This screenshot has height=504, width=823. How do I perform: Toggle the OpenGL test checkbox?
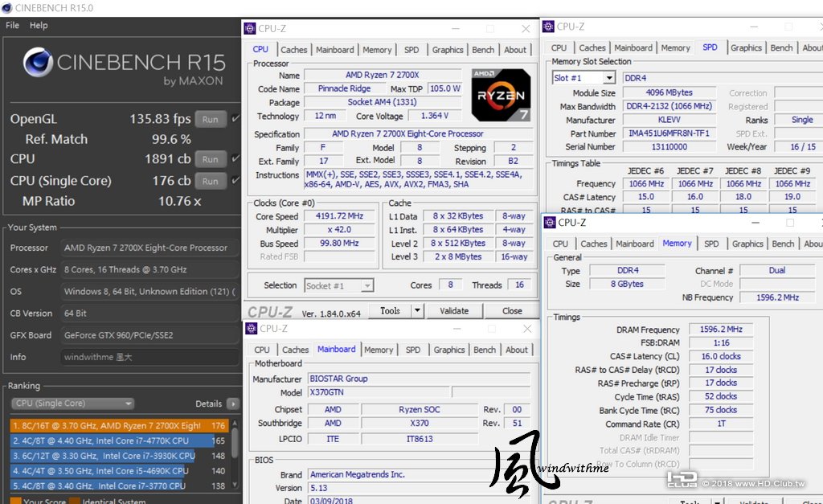(x=235, y=119)
